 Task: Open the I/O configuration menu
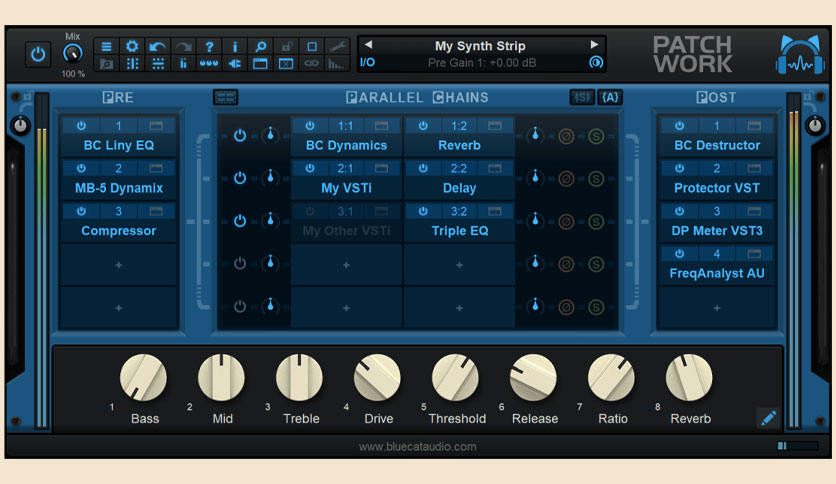[x=367, y=62]
